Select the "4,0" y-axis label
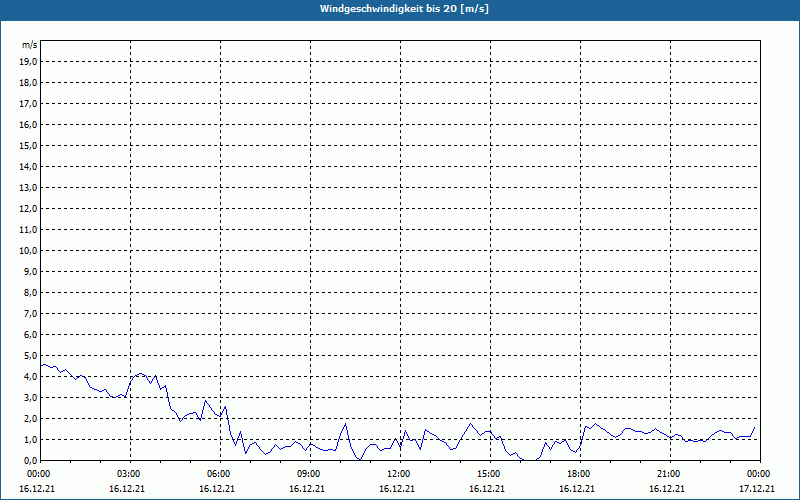 tap(30, 377)
